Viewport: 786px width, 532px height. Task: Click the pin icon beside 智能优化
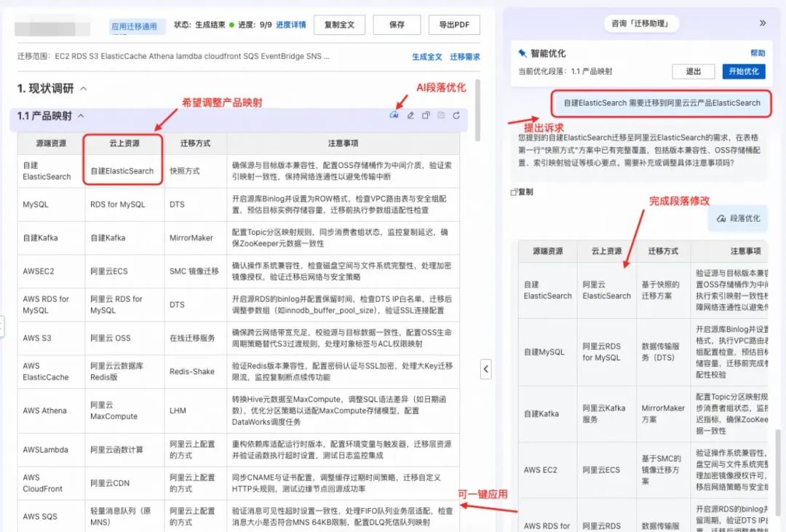click(522, 54)
